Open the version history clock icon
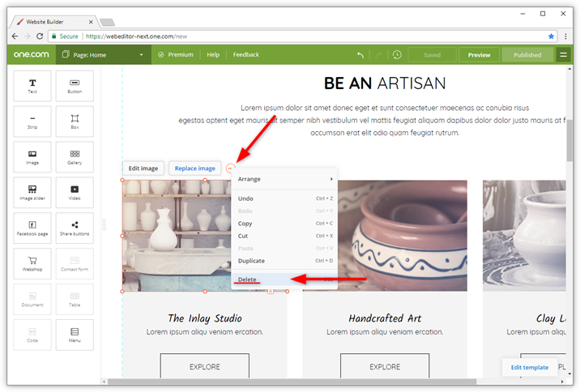Viewport: 580px width, 392px height. click(x=397, y=55)
